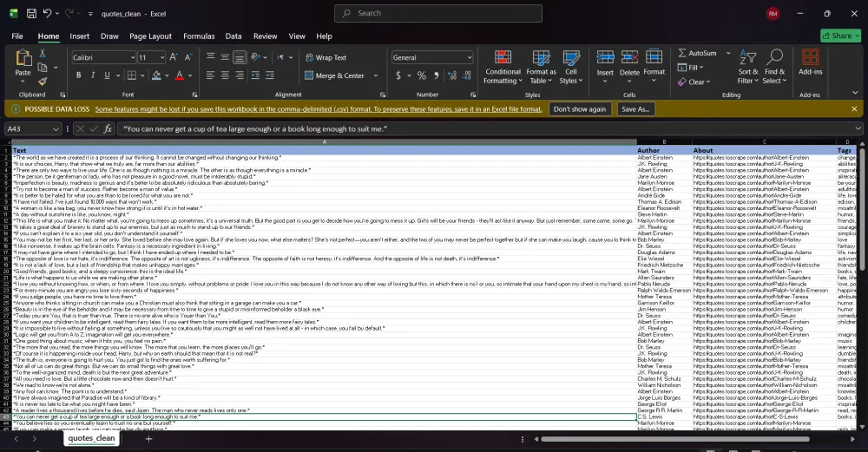Click the Save As... button
Screen dimensions: 868x452
coord(635,109)
